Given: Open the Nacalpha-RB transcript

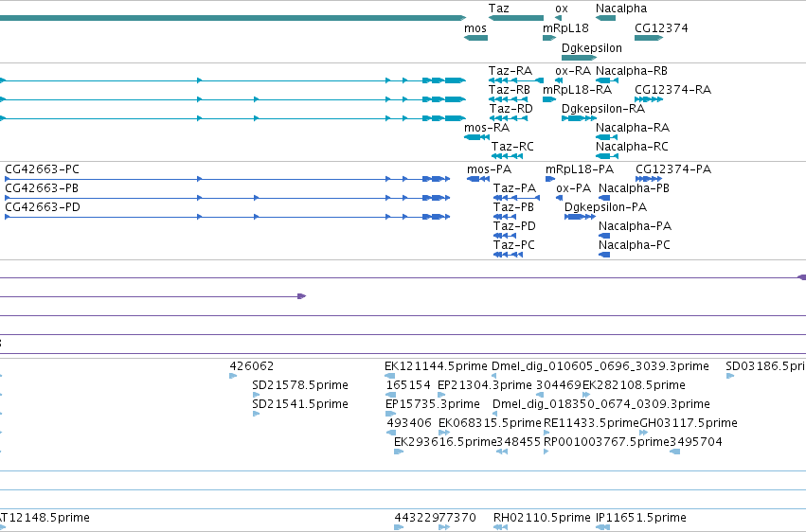Looking at the screenshot, I should tap(606, 80).
